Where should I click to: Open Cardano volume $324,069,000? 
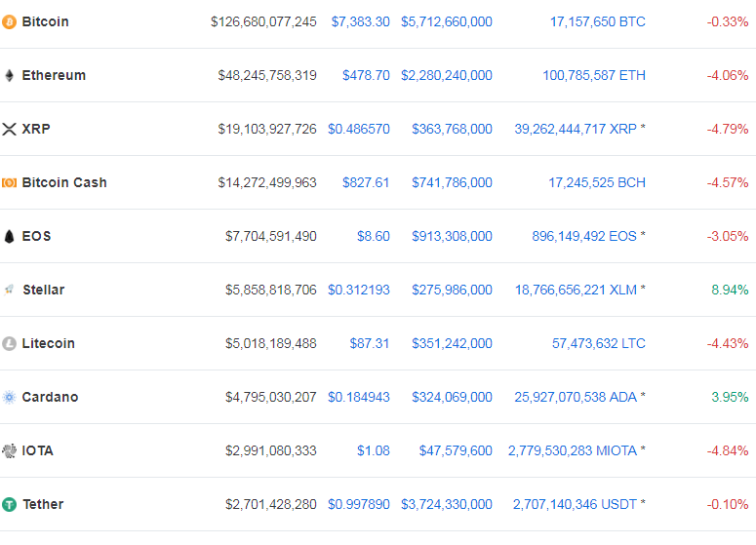452,397
